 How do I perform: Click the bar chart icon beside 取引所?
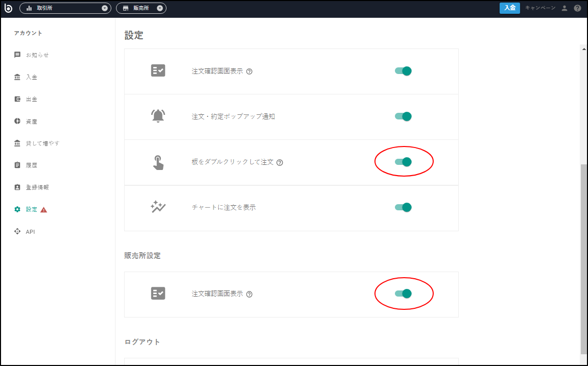pos(29,8)
